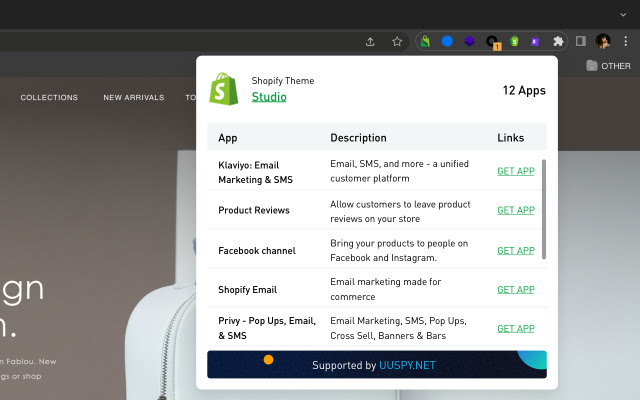Select the 12 Apps count text
640x400 pixels.
point(524,90)
